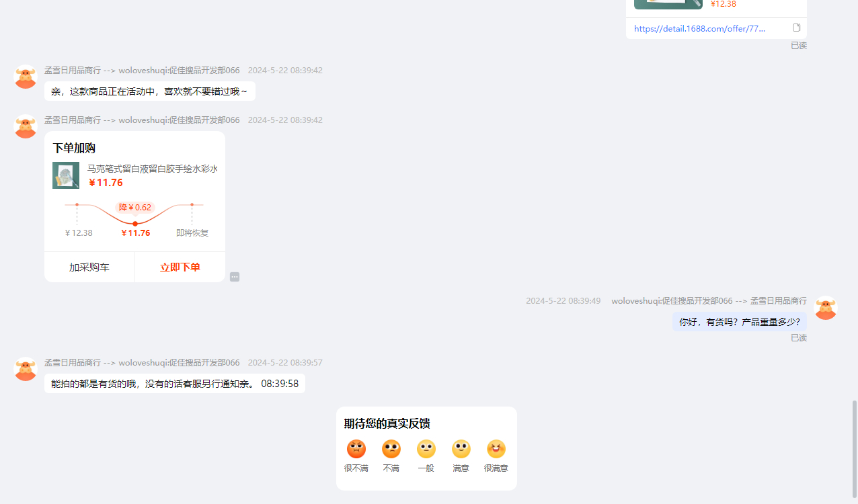Select the 满意 smiling face rating
The height and width of the screenshot is (504, 858).
click(461, 449)
